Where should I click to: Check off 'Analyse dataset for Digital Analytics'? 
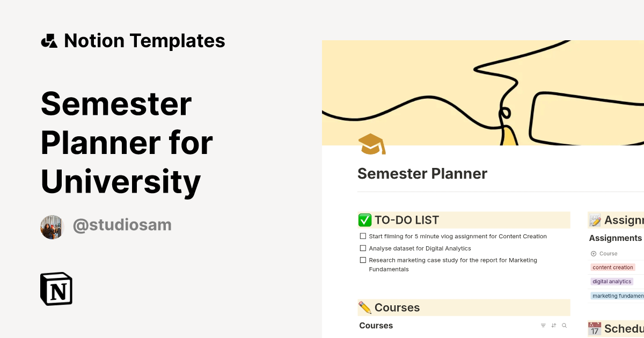click(363, 248)
